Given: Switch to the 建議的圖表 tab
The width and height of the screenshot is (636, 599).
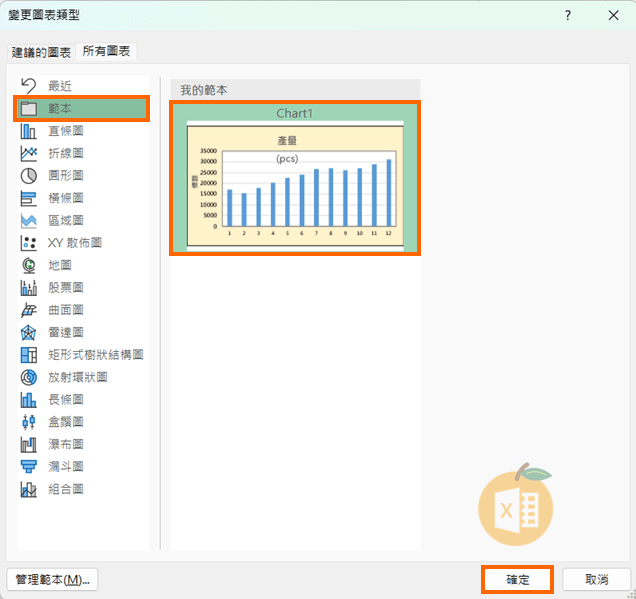Looking at the screenshot, I should pyautogui.click(x=41, y=52).
